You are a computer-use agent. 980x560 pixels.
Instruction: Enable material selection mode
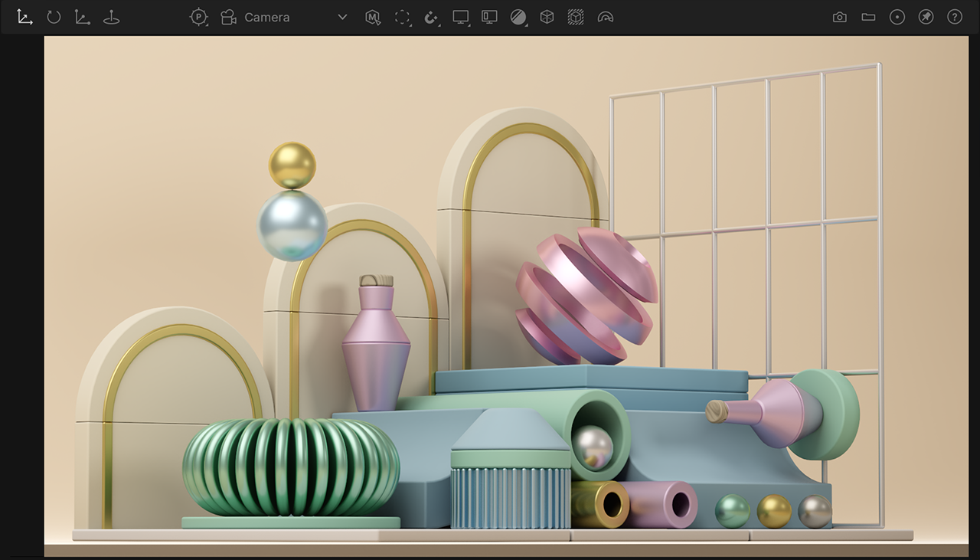(373, 17)
